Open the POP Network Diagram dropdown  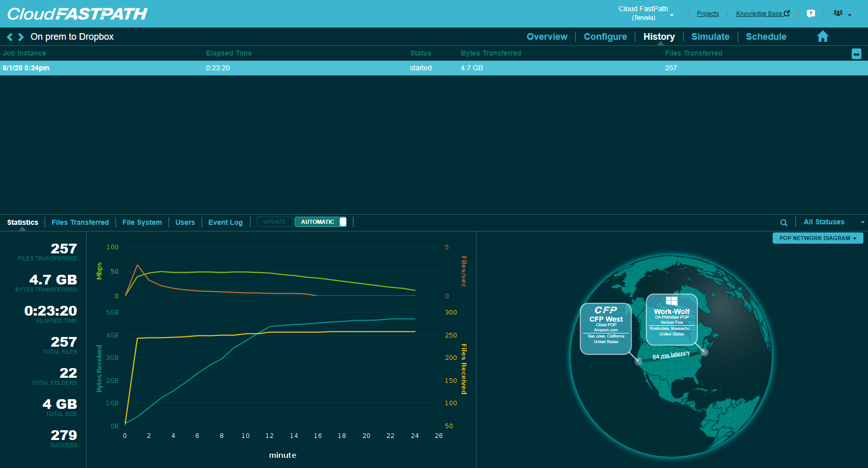coord(818,238)
